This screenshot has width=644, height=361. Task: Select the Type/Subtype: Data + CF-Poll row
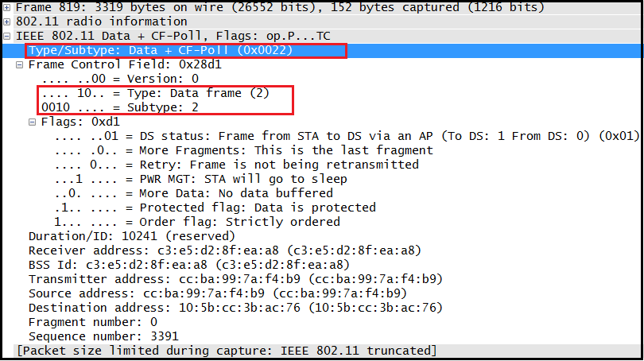tap(161, 50)
